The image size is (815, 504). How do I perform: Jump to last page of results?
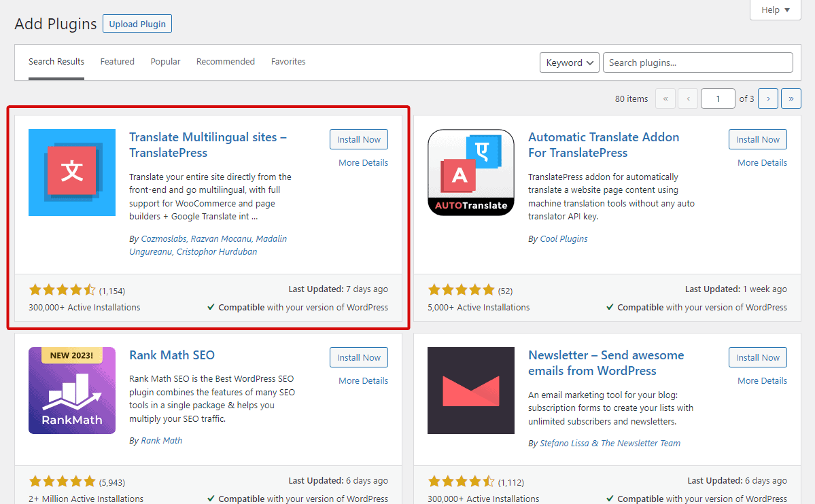[x=791, y=98]
